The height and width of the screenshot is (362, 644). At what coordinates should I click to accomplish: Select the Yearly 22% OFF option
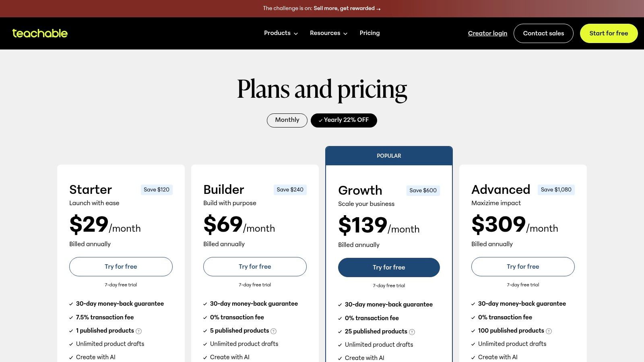click(344, 120)
